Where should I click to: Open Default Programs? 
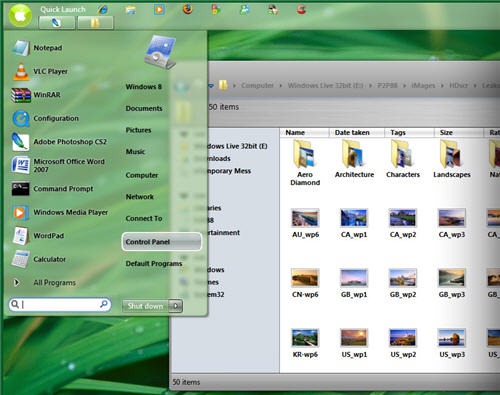pos(154,263)
